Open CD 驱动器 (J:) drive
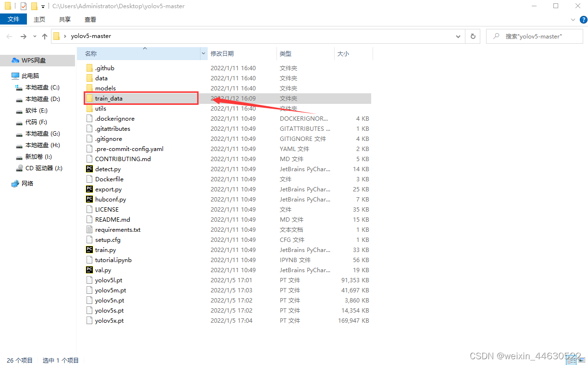Viewport: 588px width, 365px height. point(39,168)
